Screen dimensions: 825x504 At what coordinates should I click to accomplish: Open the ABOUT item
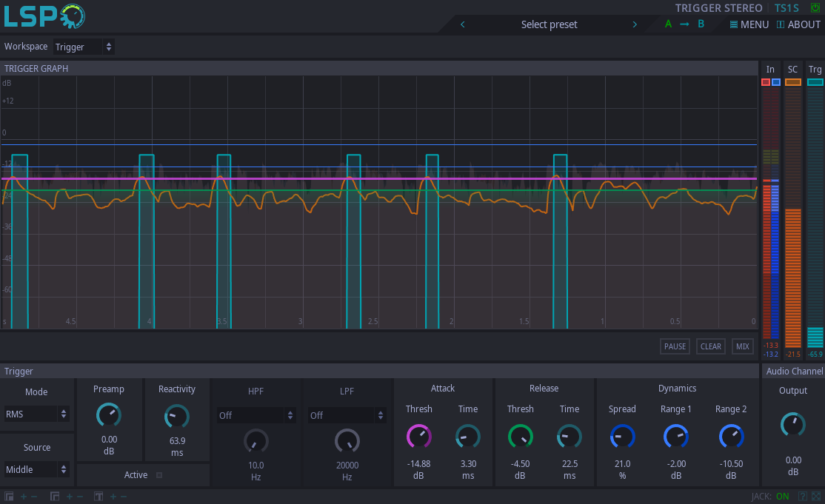click(798, 24)
